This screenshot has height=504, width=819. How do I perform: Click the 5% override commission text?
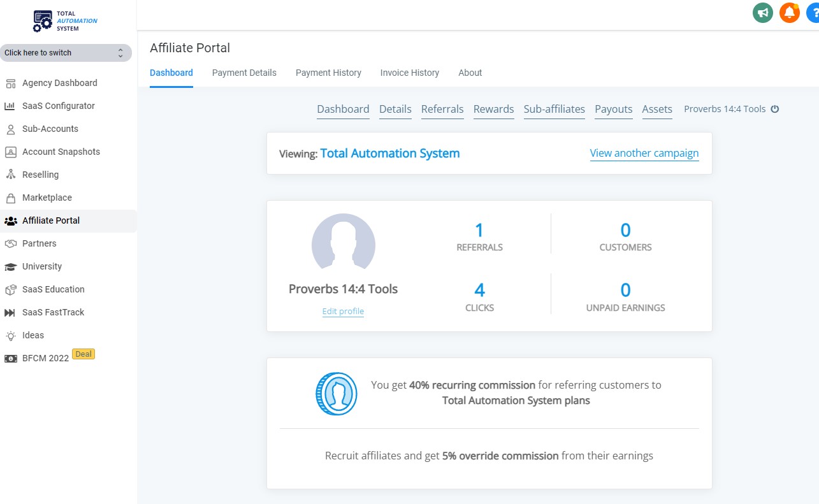tap(500, 456)
